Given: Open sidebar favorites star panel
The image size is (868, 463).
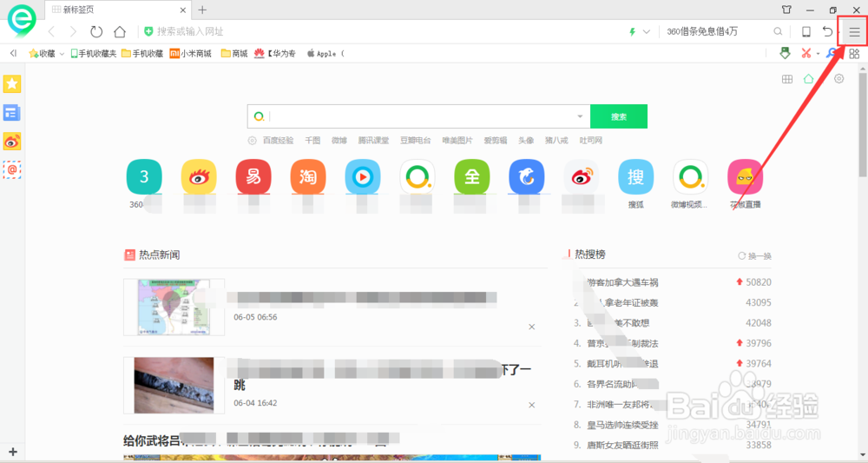Looking at the screenshot, I should coord(11,84).
